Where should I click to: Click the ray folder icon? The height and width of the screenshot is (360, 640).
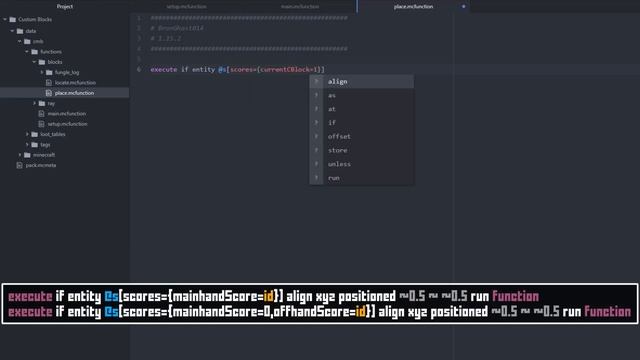42,103
